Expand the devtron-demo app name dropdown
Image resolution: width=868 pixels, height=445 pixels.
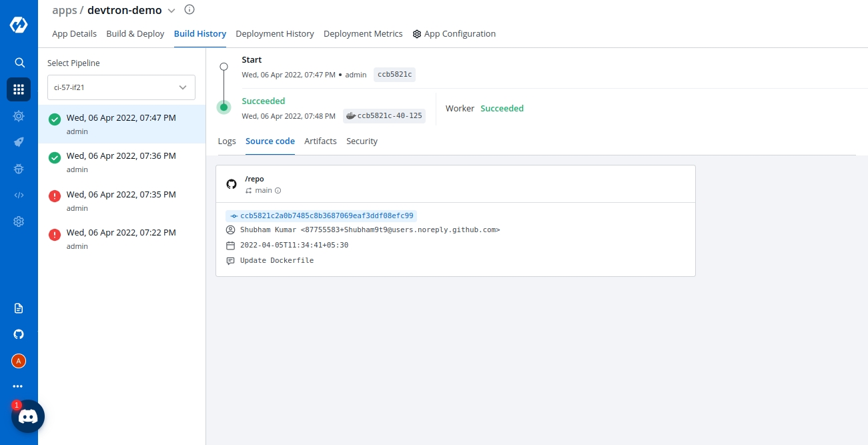171,11
